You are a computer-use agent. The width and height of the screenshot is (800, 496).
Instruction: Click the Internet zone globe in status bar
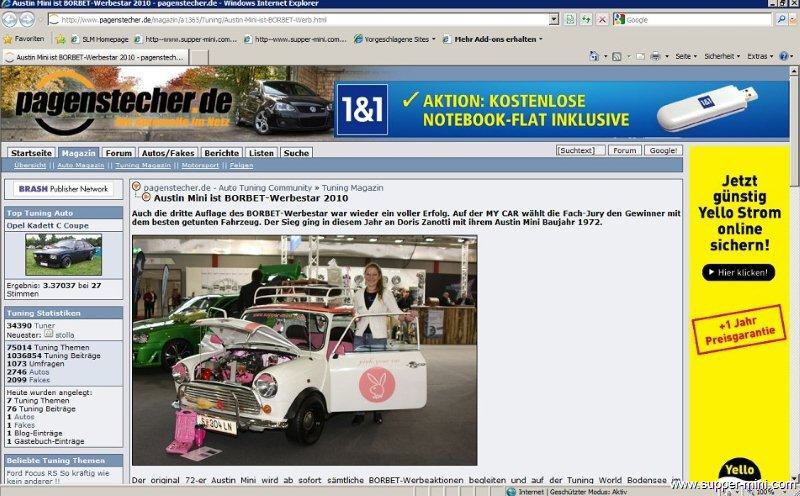tap(511, 492)
